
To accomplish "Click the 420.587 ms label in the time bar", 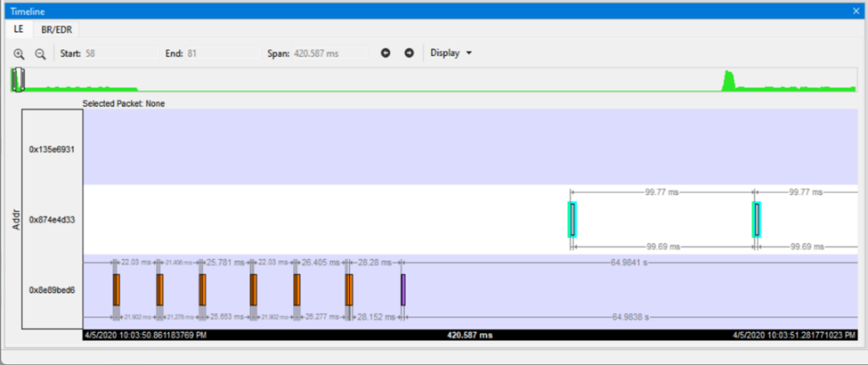I will pyautogui.click(x=470, y=335).
